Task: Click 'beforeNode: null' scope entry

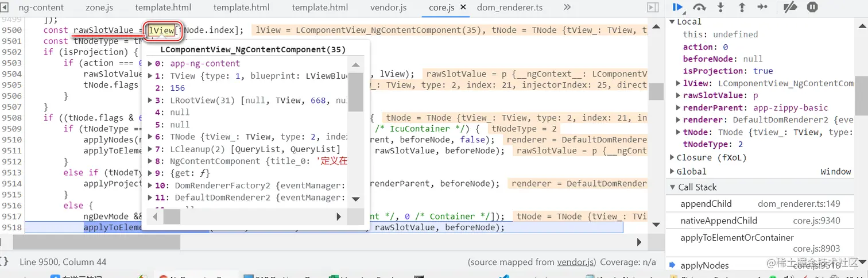Action: [x=723, y=59]
